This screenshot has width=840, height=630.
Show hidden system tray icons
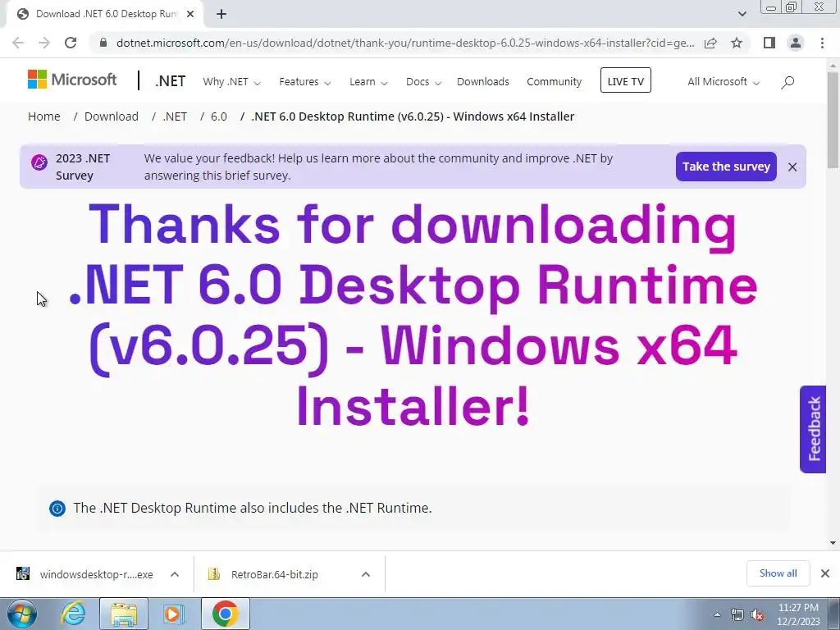[x=717, y=614]
